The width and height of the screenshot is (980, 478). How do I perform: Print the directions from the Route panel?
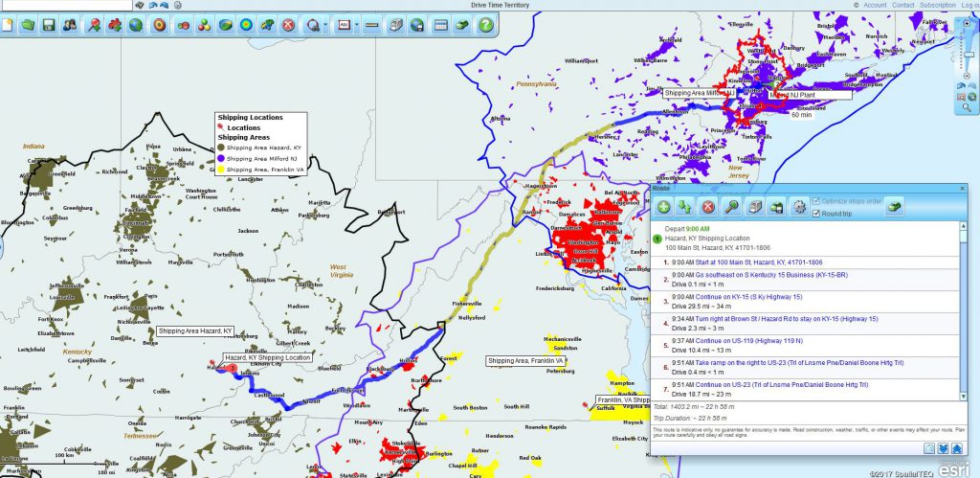[755, 207]
